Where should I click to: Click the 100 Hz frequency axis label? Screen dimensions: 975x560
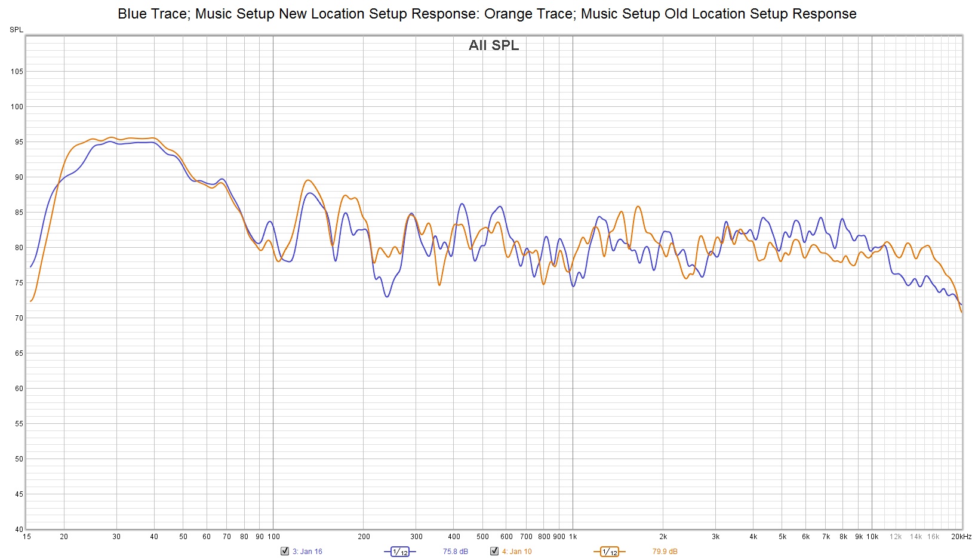(x=273, y=537)
